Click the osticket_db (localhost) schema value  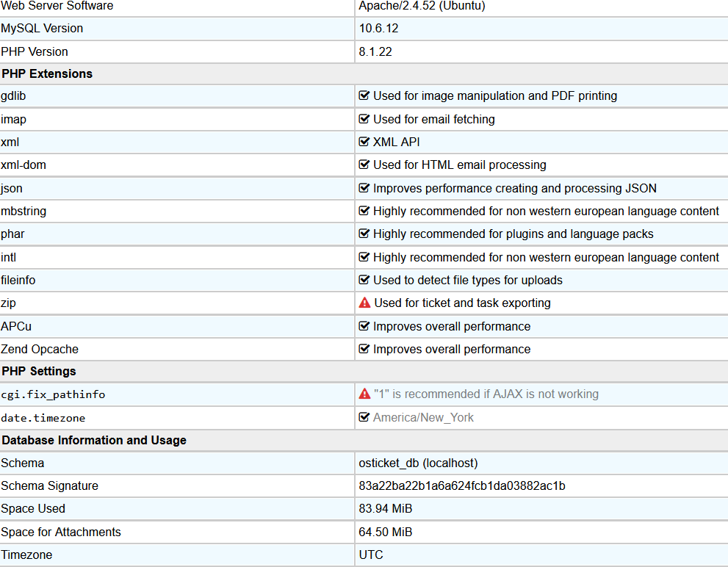[x=418, y=463]
